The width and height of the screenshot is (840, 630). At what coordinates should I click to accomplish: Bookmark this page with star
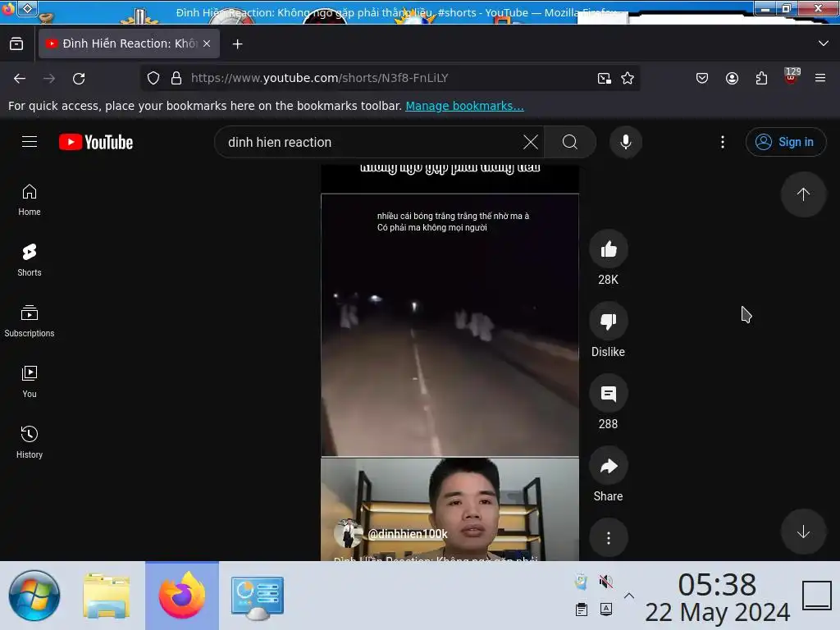tap(628, 78)
